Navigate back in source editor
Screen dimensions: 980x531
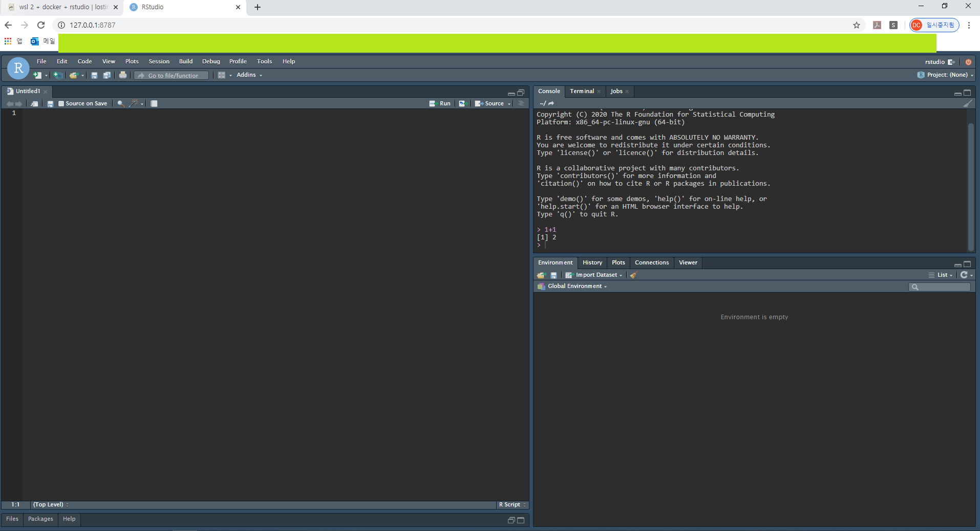10,103
